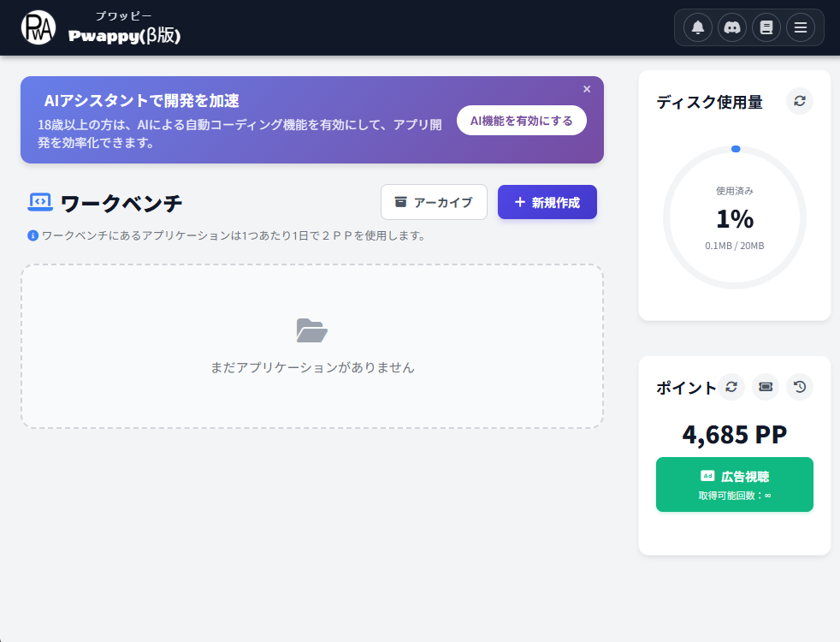Screen dimensions: 840x642
Task: Refresh disk usage with the refresh icon
Action: (x=799, y=101)
